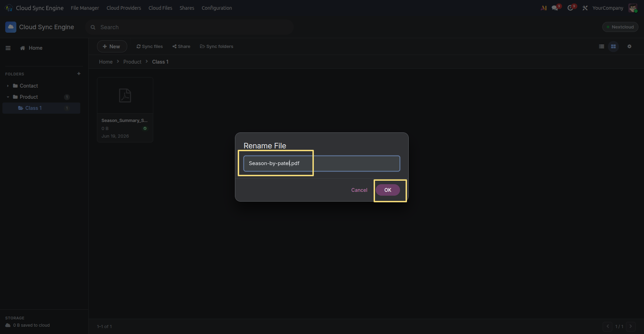Cancel the Rename File dialog

(359, 190)
